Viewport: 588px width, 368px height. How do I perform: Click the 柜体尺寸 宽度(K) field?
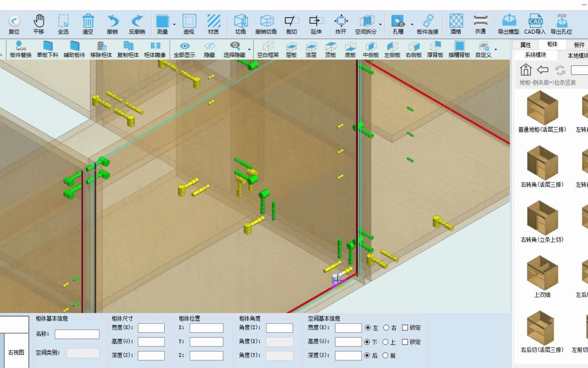(151, 328)
